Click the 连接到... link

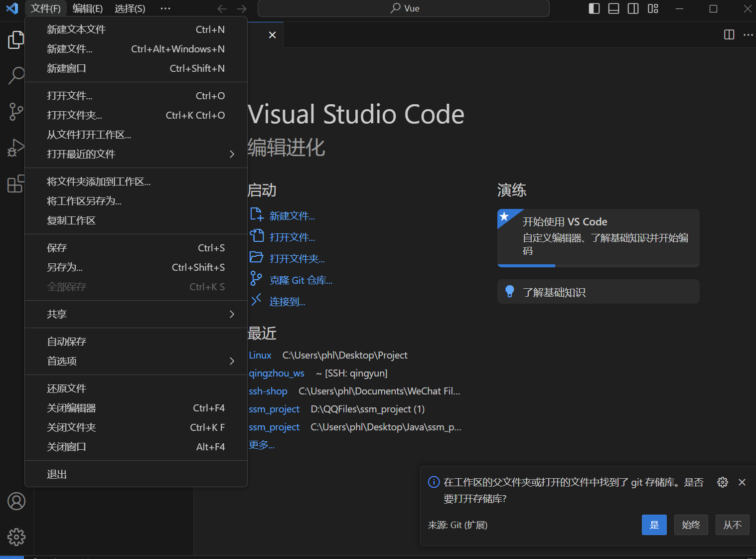(288, 302)
